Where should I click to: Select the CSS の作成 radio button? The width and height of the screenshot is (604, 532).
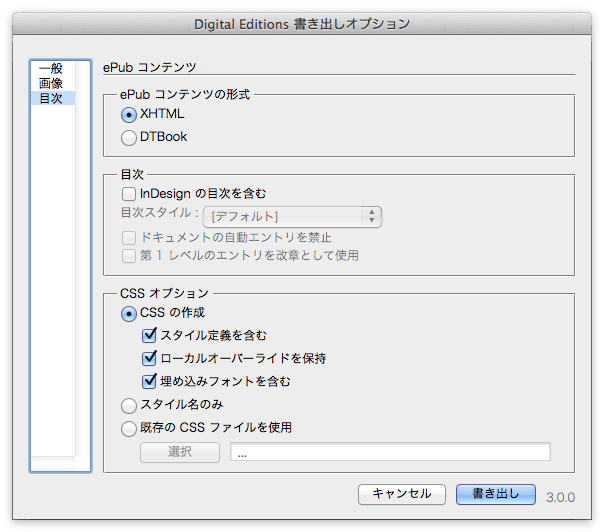point(129,314)
